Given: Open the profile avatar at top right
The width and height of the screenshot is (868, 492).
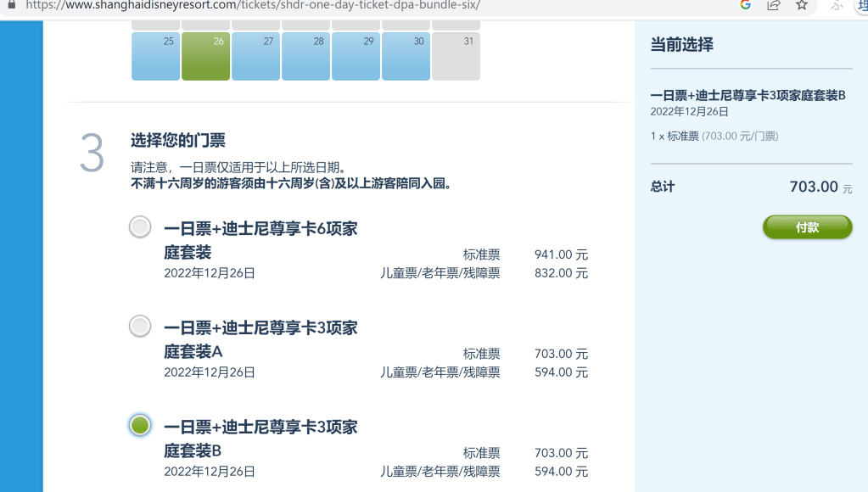Looking at the screenshot, I should pyautogui.click(x=860, y=5).
